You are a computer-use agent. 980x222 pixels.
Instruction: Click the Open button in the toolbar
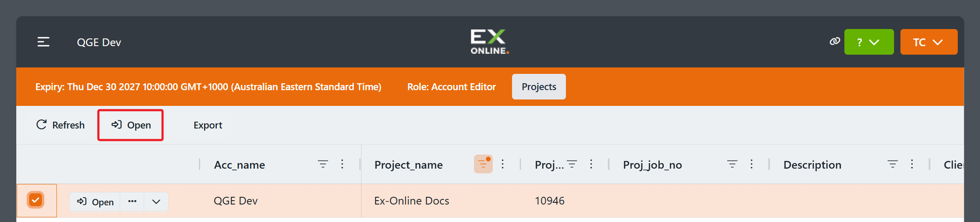[131, 125]
